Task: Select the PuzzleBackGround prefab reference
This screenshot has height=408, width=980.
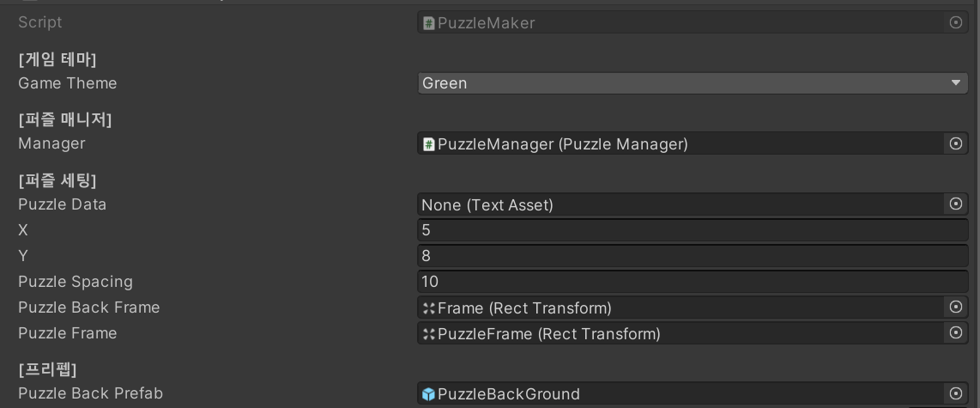Action: (682, 393)
